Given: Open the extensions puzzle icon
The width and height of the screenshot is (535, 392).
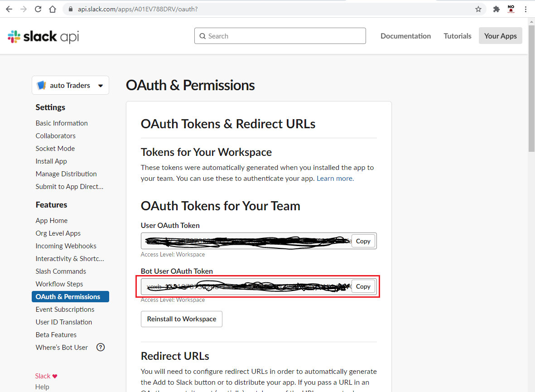Looking at the screenshot, I should point(496,9).
